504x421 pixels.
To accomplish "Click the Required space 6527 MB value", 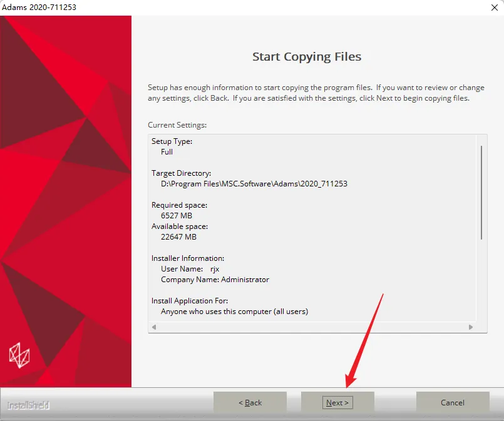I will [177, 215].
